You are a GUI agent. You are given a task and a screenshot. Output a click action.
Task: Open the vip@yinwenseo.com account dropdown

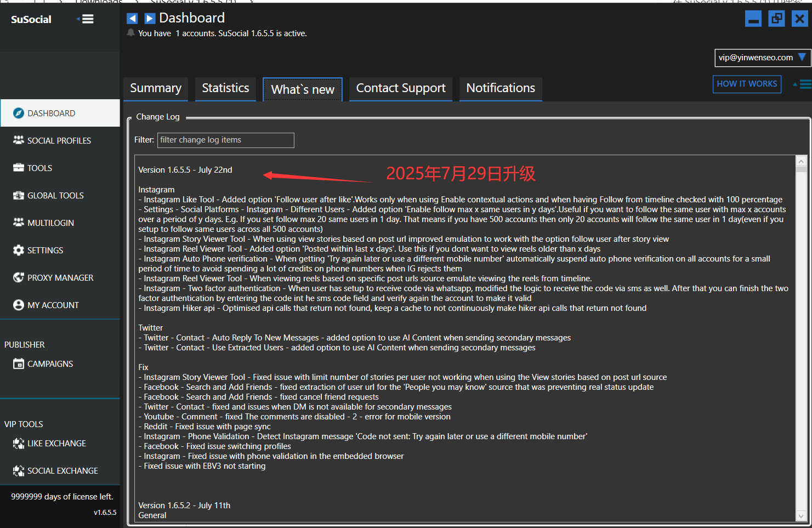tap(762, 58)
